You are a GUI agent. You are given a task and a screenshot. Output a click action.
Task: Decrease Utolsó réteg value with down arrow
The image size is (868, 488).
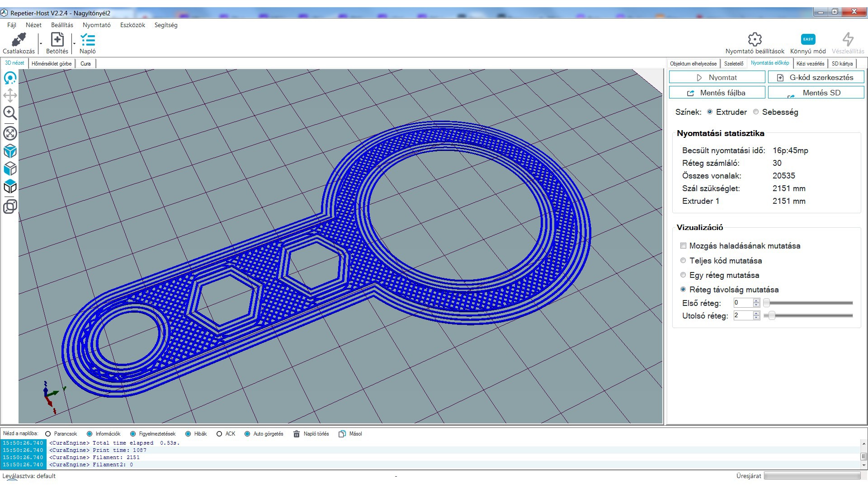coord(756,318)
